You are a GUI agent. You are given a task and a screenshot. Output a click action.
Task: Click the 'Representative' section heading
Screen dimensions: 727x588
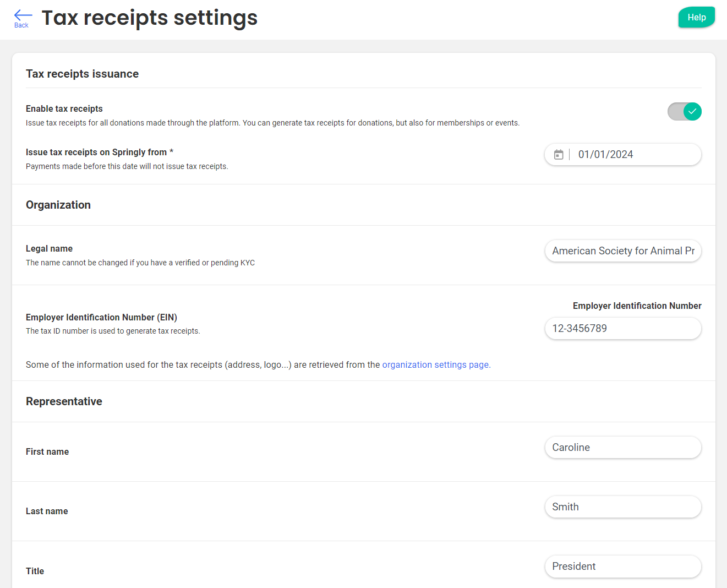[x=64, y=401]
